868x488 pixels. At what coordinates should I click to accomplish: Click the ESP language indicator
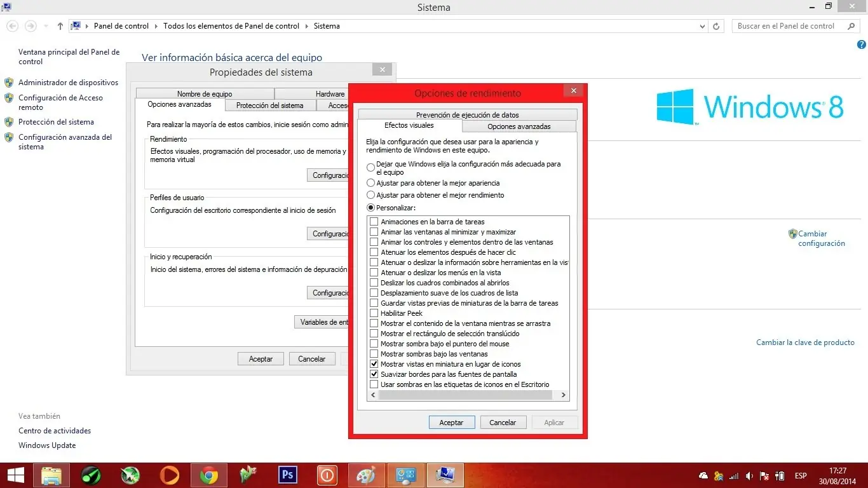pyautogui.click(x=801, y=476)
